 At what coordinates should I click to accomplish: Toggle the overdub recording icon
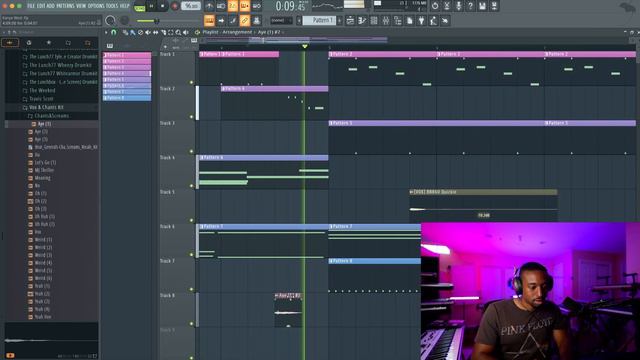click(x=244, y=6)
